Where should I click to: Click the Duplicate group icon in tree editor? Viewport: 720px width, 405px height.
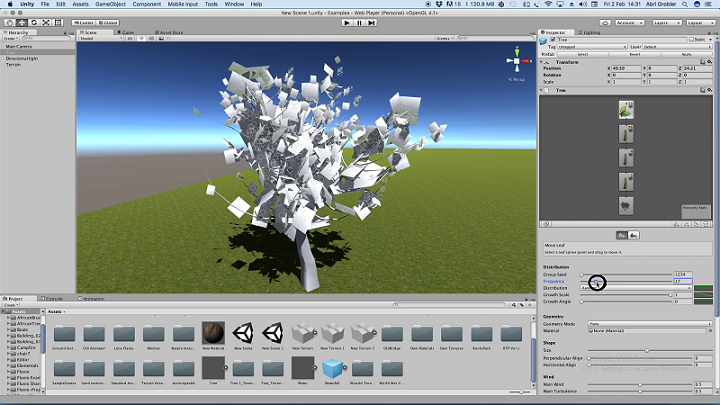[x=697, y=225]
